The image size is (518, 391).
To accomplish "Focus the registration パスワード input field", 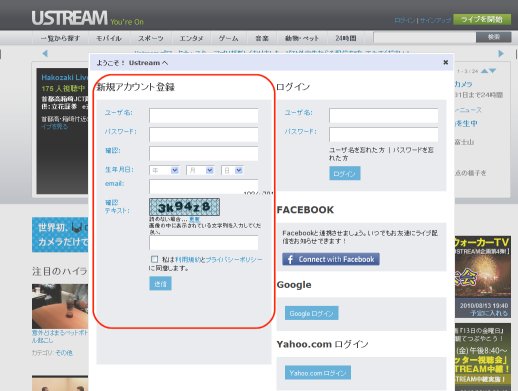I will click(x=204, y=135).
